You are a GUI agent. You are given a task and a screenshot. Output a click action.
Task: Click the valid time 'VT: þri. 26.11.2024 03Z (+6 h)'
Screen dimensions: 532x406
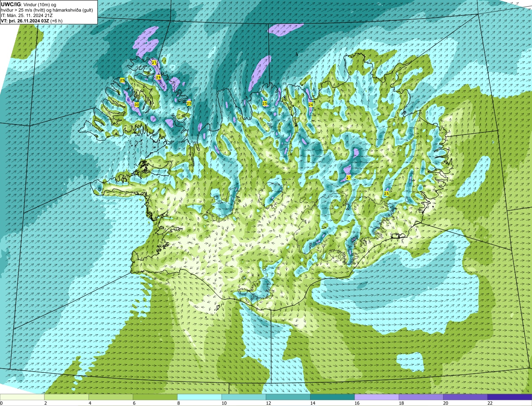point(32,21)
